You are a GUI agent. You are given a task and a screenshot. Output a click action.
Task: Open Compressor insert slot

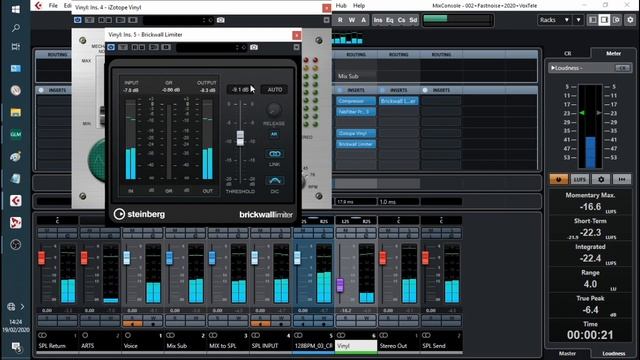[356, 101]
